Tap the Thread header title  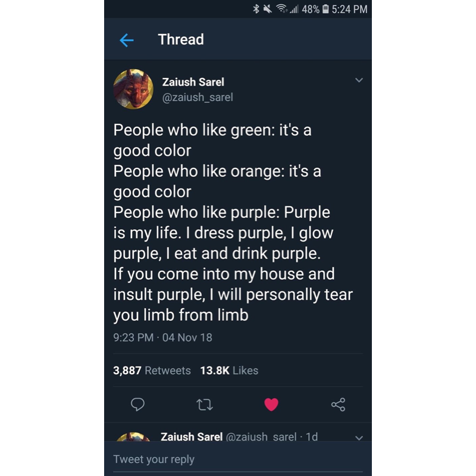click(x=181, y=40)
